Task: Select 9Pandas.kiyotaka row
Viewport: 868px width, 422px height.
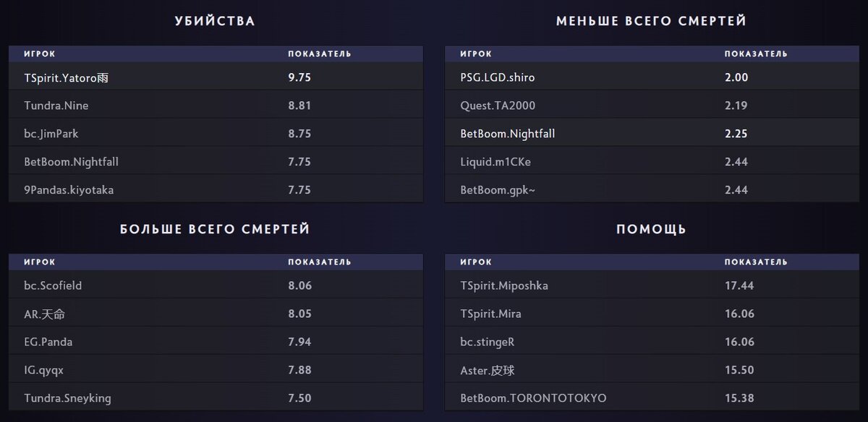Action: click(x=216, y=190)
